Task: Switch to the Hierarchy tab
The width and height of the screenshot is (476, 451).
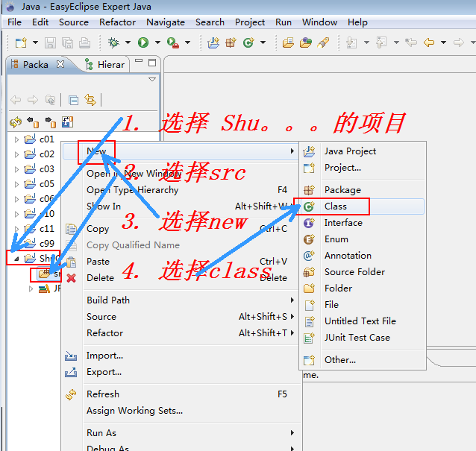Action: click(x=104, y=64)
